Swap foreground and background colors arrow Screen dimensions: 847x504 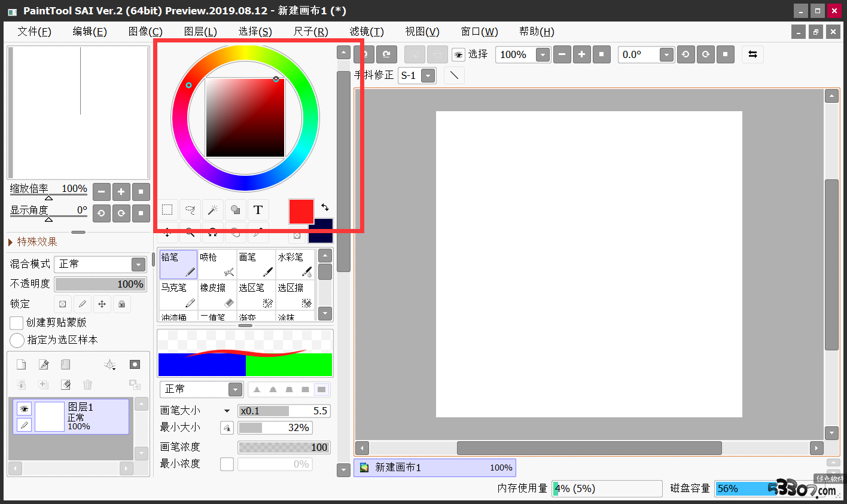pos(325,207)
